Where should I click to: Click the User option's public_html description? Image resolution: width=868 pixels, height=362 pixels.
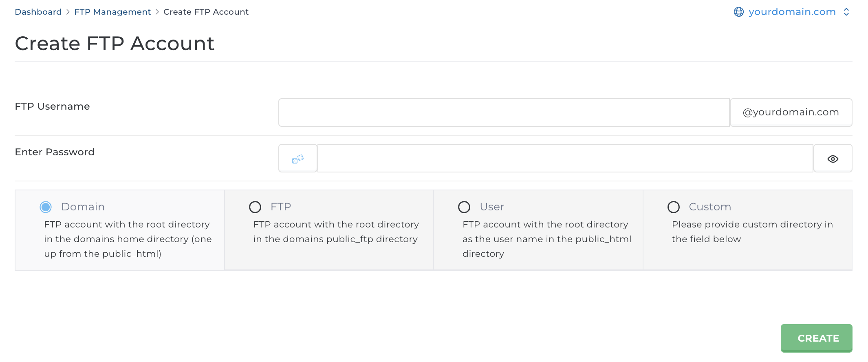click(546, 239)
